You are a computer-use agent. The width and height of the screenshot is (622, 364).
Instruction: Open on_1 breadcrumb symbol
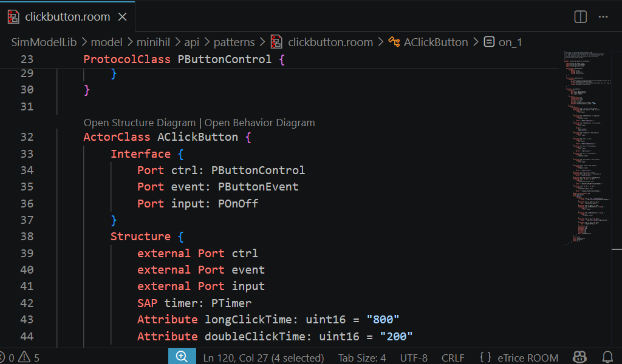pos(510,42)
